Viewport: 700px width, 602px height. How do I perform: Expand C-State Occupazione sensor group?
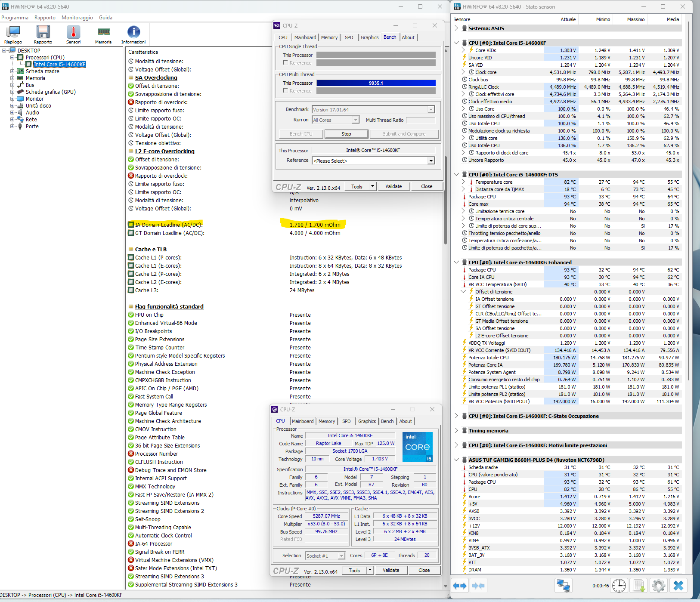(456, 416)
